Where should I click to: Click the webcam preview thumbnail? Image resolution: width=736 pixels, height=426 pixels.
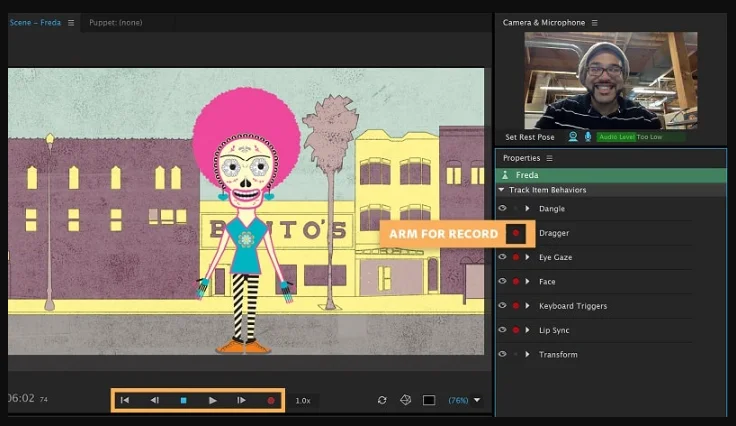(611, 81)
